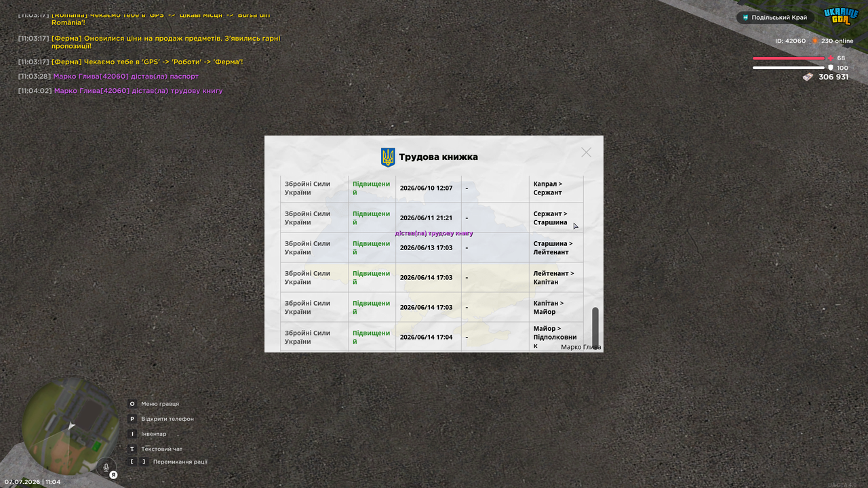This screenshot has width=868, height=488.
Task: Click the money cash icon
Action: (808, 77)
